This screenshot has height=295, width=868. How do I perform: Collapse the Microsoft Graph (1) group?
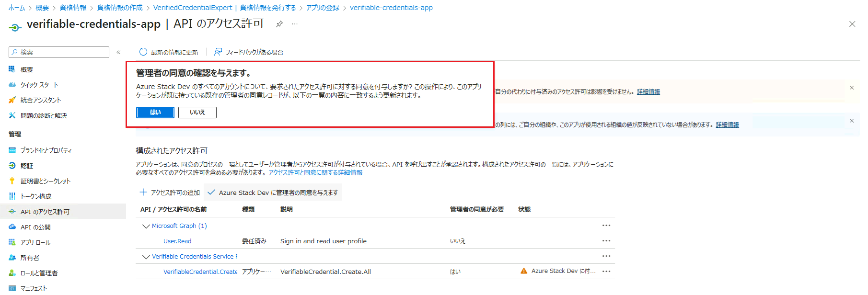pos(146,226)
